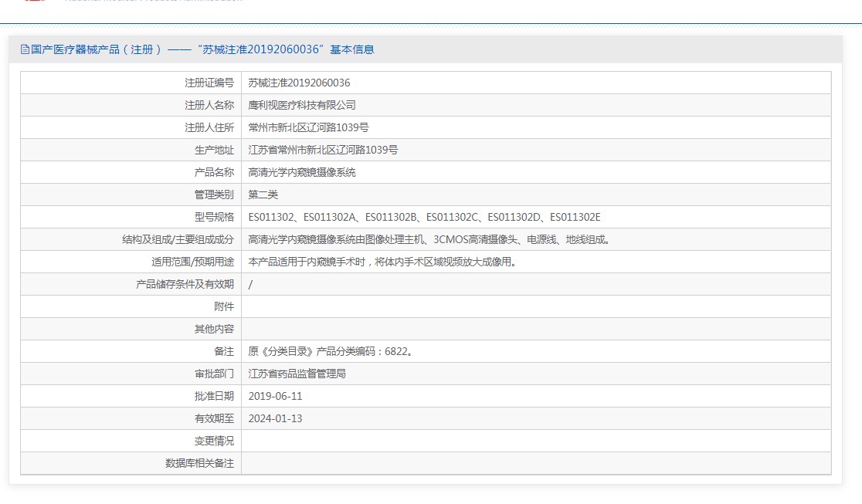Select the slash value in the storage conditions row
Image resolution: width=862 pixels, height=504 pixels.
click(251, 285)
